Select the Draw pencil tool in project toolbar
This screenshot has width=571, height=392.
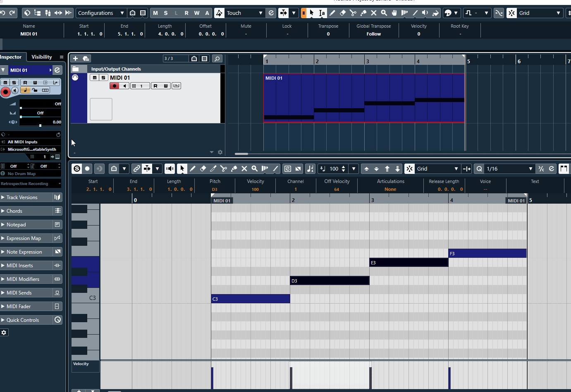[x=332, y=13]
